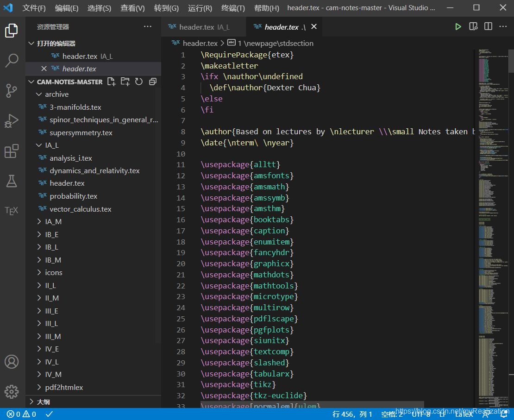The height and width of the screenshot is (420, 514).
Task: Expand the IA_M folder
Action: (39, 222)
